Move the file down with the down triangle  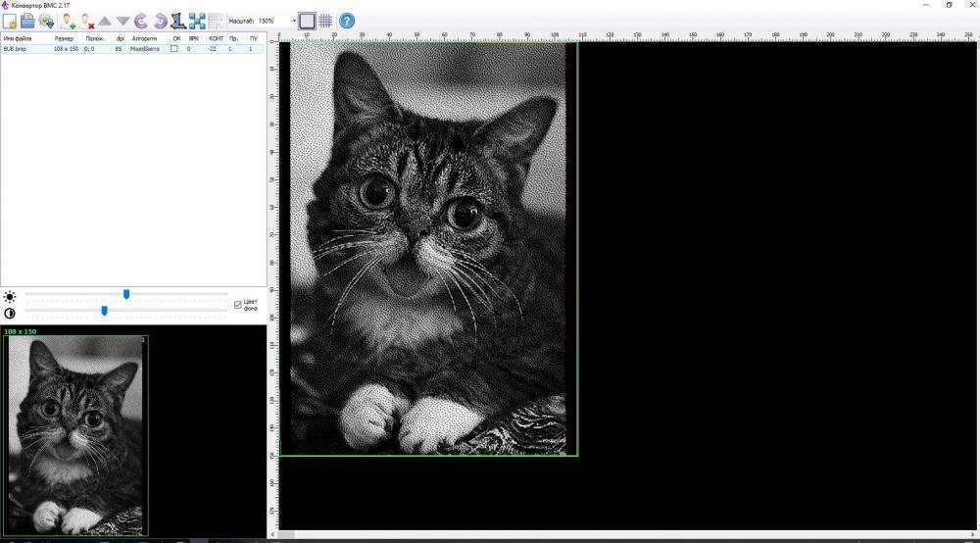point(122,21)
